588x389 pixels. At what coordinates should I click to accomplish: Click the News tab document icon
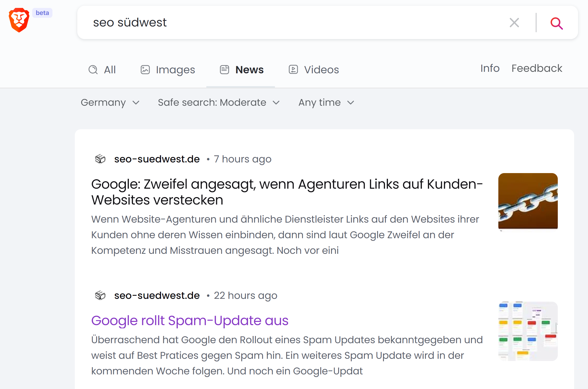[225, 70]
